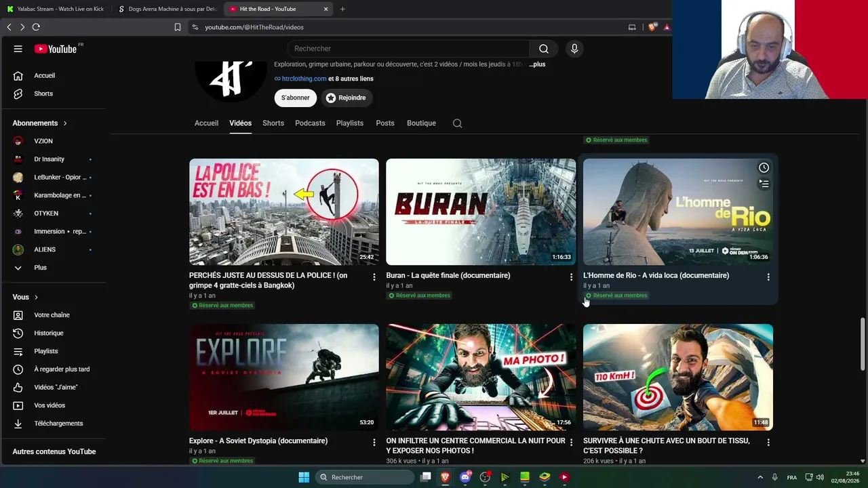Viewport: 868px width, 488px height.
Task: Expand channel description with ...plus
Action: [536, 64]
